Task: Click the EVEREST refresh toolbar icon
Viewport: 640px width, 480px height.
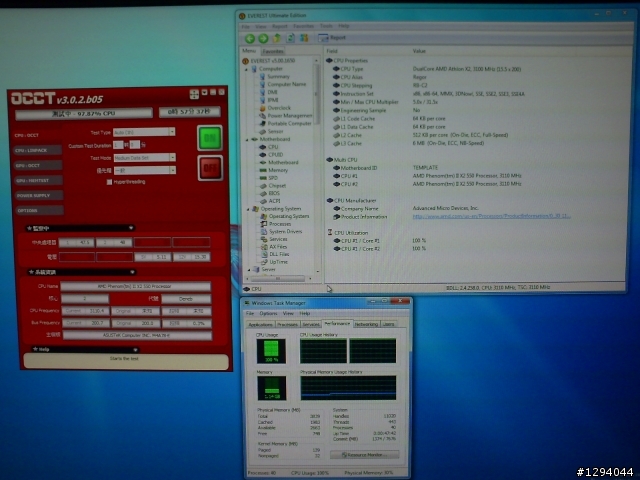Action: point(290,38)
